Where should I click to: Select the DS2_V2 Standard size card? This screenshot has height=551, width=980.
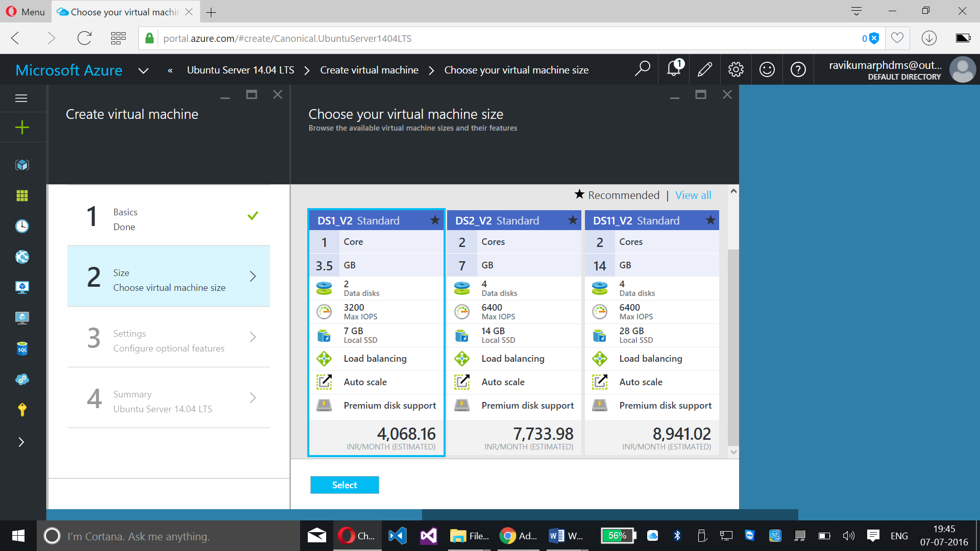click(x=514, y=332)
